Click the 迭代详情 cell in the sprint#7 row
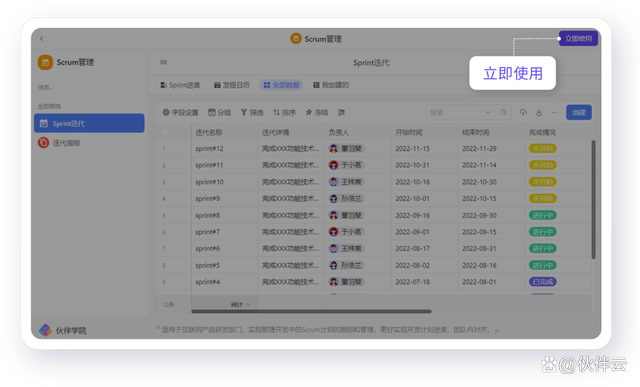Screen dimensions: 640x387 coord(291,232)
